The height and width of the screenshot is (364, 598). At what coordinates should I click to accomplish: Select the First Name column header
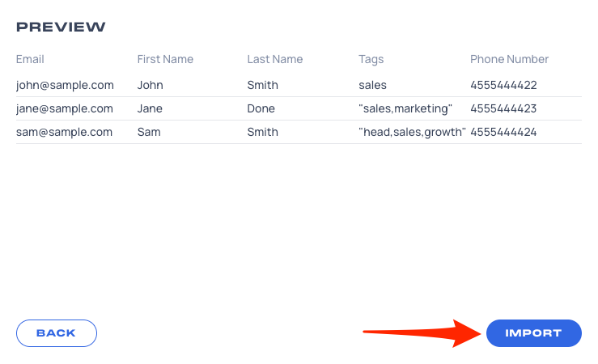click(x=165, y=59)
